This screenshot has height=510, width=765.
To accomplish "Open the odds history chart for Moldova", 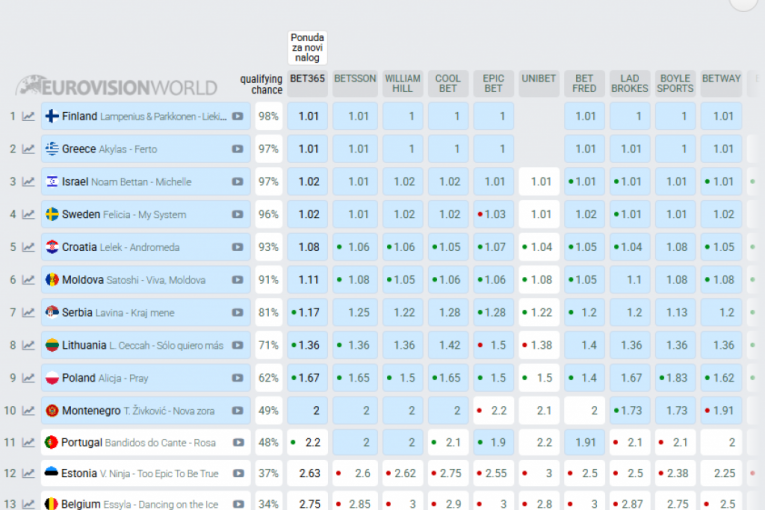I will click(28, 280).
